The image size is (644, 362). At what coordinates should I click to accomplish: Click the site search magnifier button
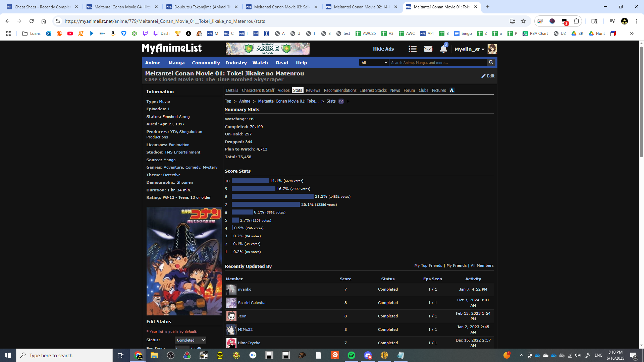[x=491, y=62]
